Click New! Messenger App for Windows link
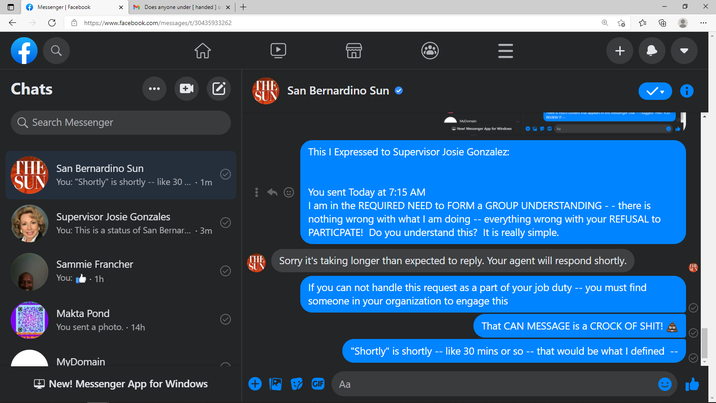The image size is (716, 403). click(x=121, y=384)
